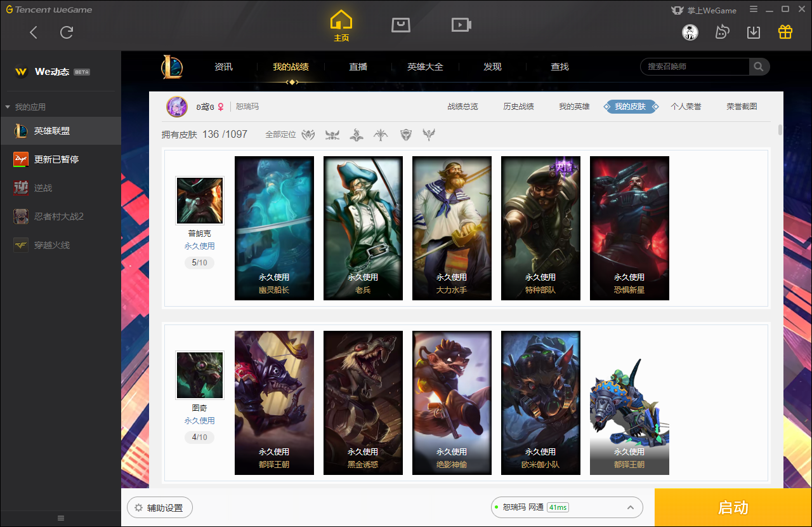Select the 更新已暂停 app entry
This screenshot has height=527, width=812.
click(60, 159)
